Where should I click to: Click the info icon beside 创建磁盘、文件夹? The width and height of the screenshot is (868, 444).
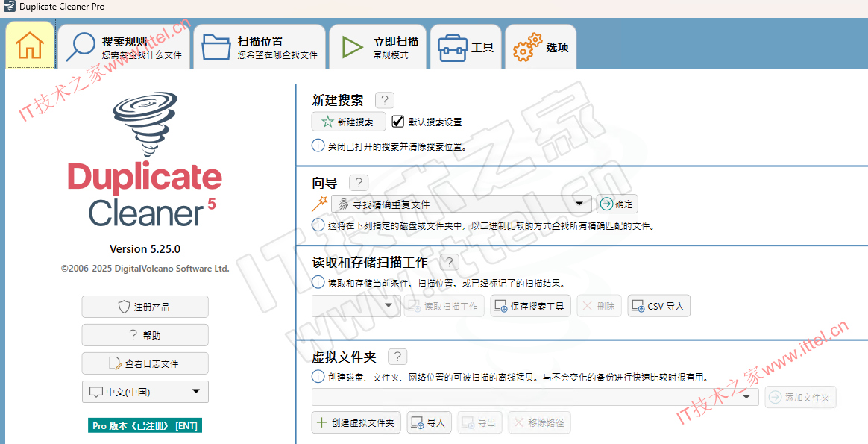318,376
